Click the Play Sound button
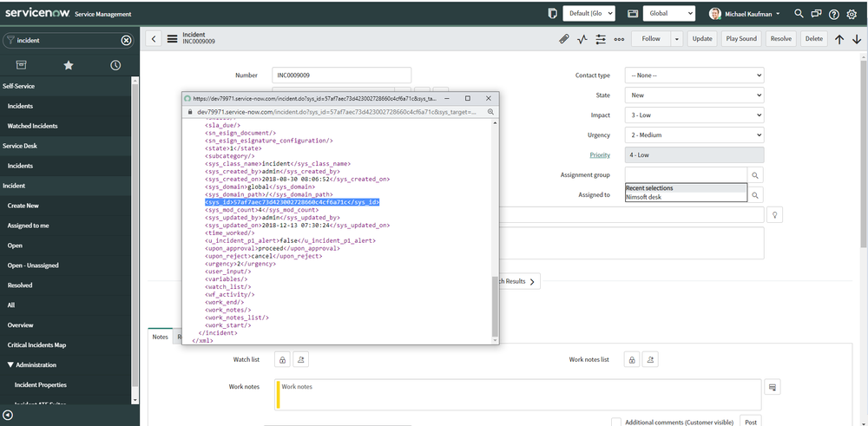This screenshot has height=426, width=868. [741, 39]
